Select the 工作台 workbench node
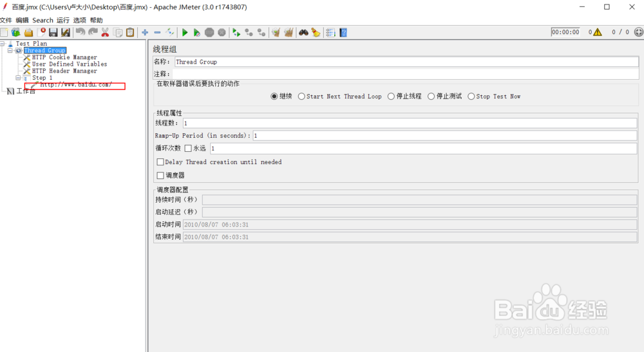Image resolution: width=644 pixels, height=352 pixels. click(x=26, y=91)
